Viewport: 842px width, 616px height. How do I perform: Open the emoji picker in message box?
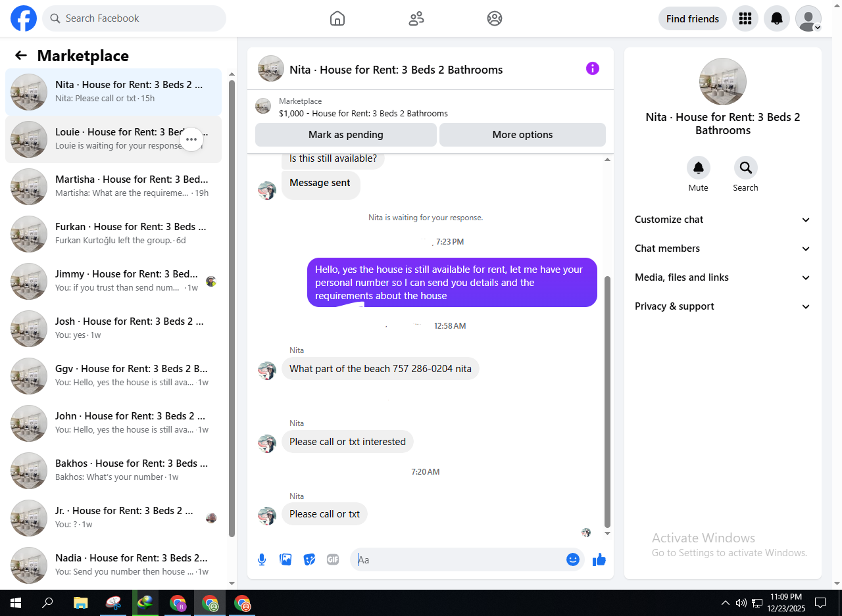click(x=573, y=559)
